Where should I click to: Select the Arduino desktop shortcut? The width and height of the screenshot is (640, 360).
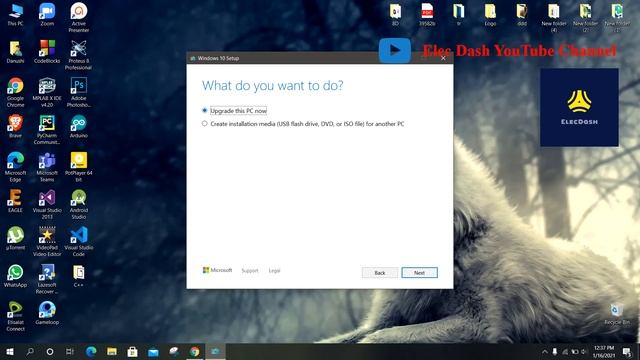[78, 127]
